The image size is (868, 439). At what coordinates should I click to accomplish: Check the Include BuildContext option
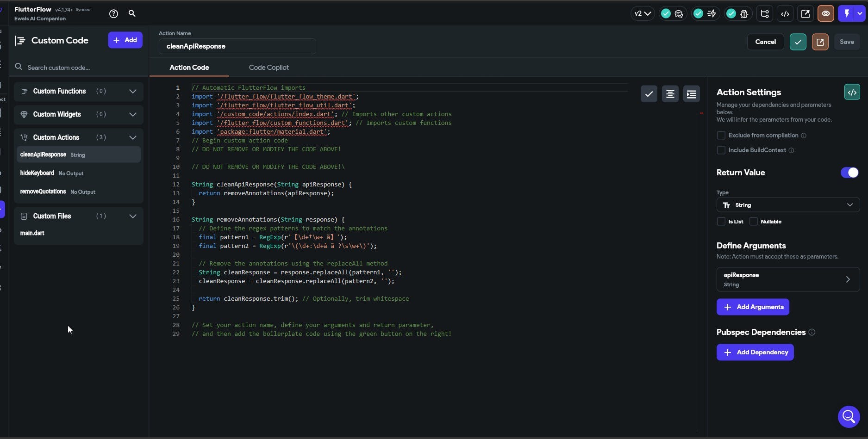tap(721, 150)
